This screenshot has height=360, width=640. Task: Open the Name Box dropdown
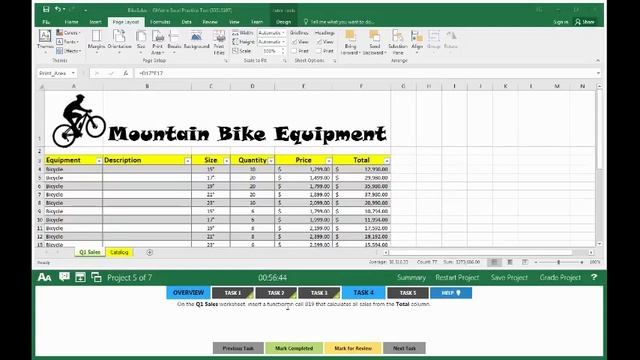73,73
